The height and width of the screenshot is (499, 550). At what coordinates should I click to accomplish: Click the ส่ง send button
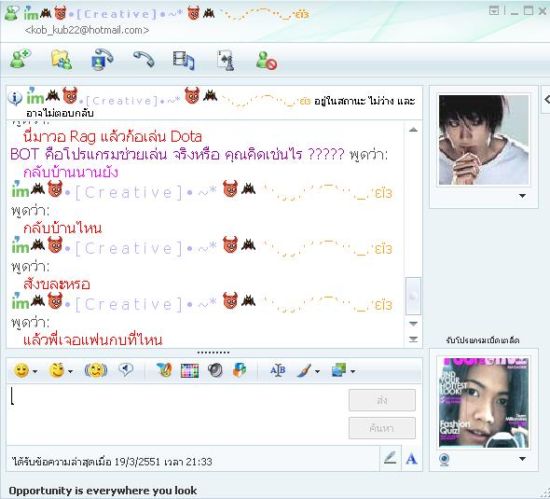click(382, 400)
